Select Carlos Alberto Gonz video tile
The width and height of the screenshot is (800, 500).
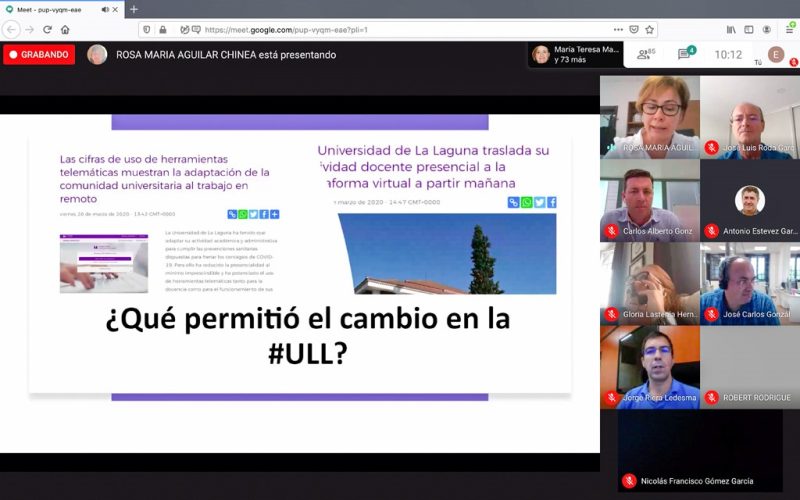click(x=650, y=201)
